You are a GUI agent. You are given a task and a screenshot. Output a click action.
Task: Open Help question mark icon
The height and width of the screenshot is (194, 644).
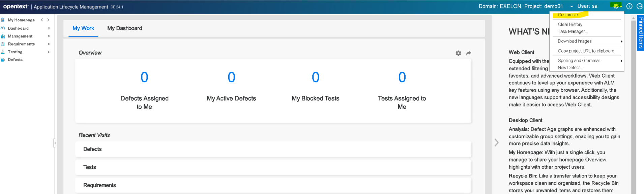click(629, 6)
